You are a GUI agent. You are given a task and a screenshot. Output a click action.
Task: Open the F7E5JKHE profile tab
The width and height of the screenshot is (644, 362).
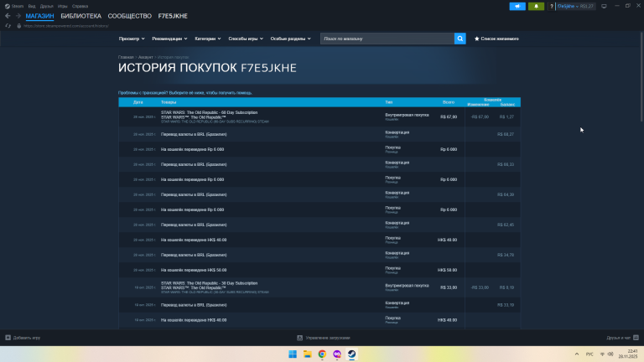pyautogui.click(x=173, y=16)
